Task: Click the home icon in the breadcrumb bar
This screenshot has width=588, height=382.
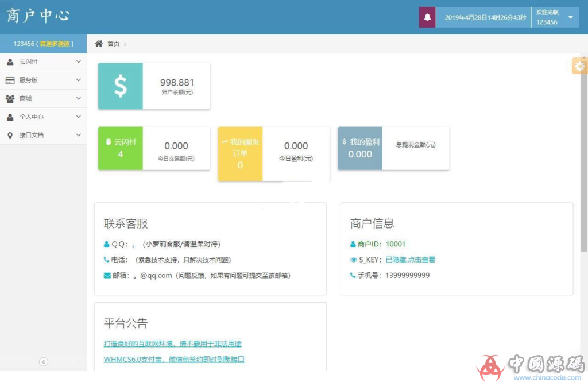Action: coord(100,42)
